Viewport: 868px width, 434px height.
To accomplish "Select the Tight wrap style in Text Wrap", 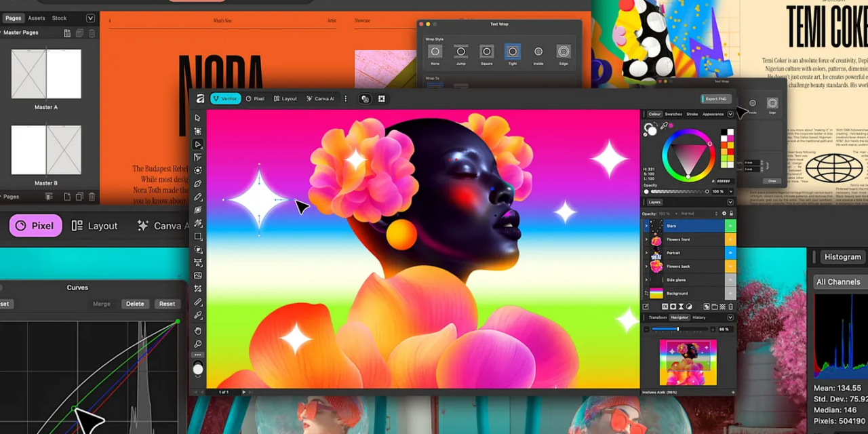I will coord(512,52).
